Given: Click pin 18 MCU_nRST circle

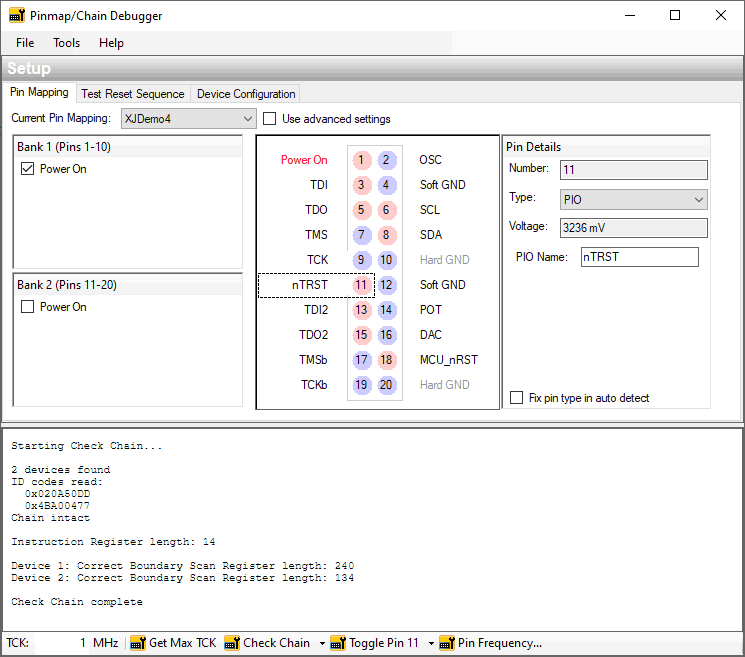Looking at the screenshot, I should tap(387, 360).
